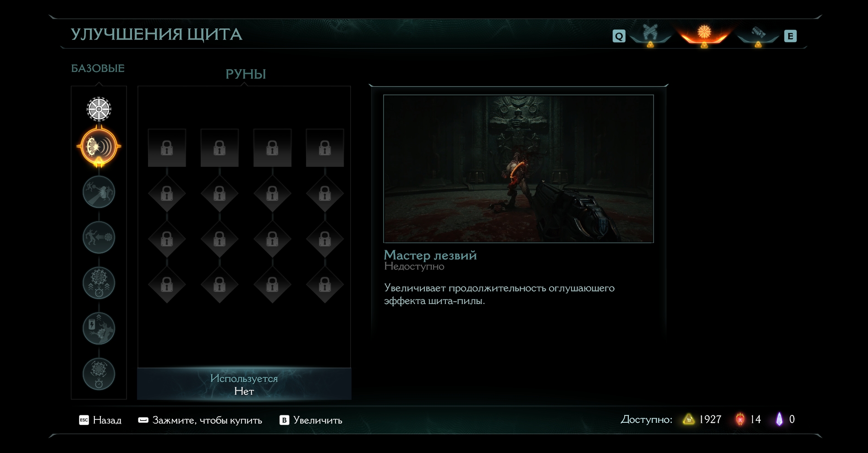Click the purple crystal currency icon
Viewport: 868px width, 453px height.
pyautogui.click(x=779, y=419)
